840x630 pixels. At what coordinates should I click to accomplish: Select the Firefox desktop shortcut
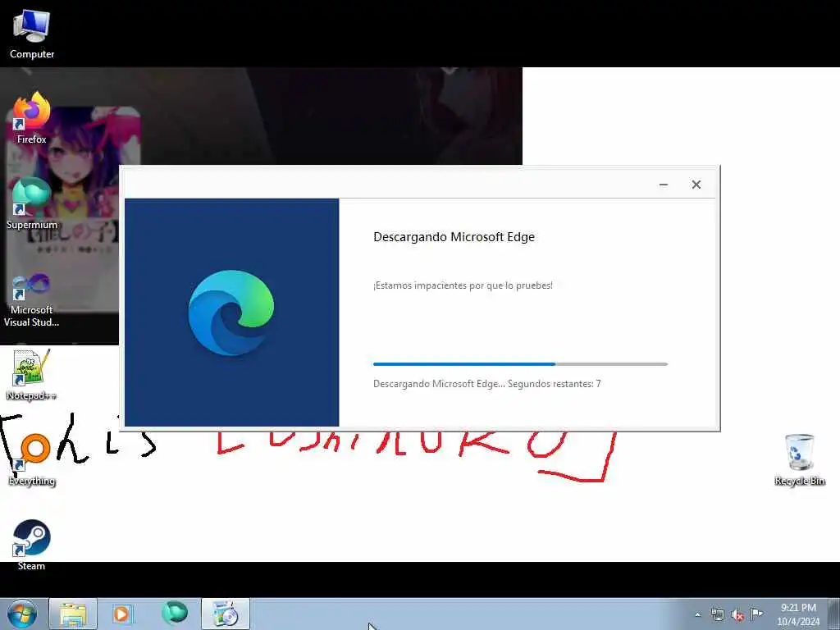[32, 118]
